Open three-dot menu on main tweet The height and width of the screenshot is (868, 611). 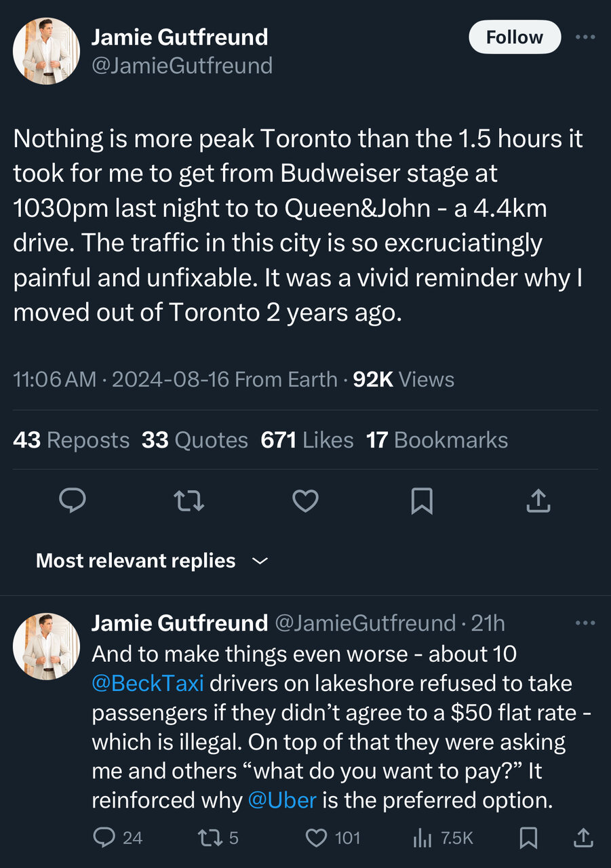click(585, 37)
